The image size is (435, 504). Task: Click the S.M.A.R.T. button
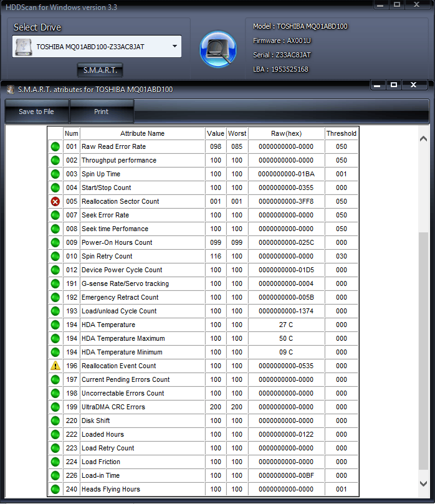(100, 70)
